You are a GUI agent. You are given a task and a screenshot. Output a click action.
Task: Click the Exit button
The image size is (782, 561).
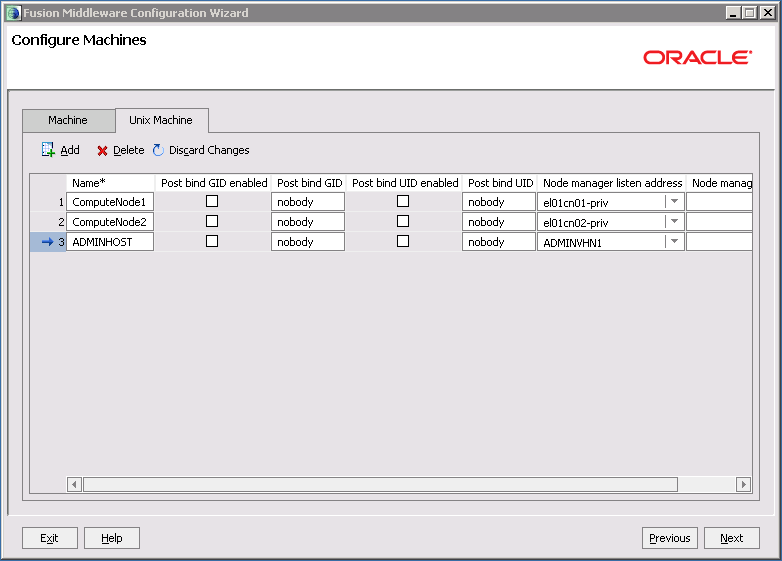50,538
